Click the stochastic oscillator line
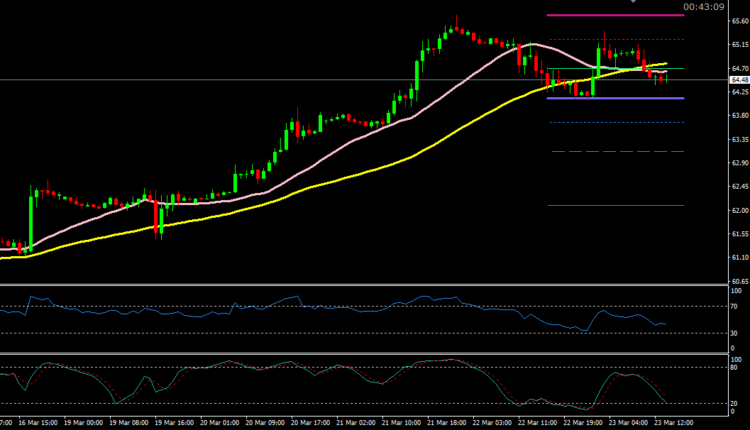Image resolution: width=750 pixels, height=430 pixels. [300, 370]
